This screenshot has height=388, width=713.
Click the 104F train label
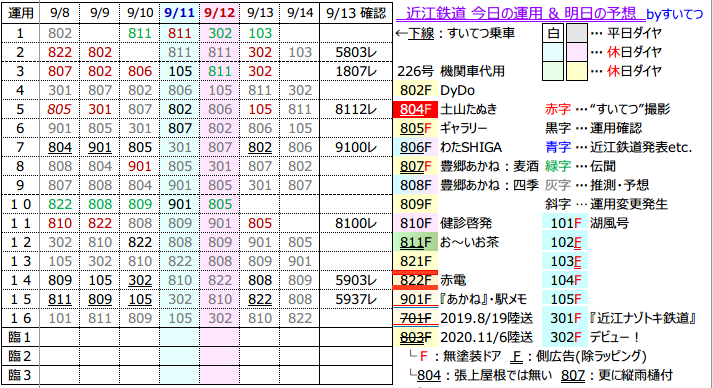pyautogui.click(x=565, y=280)
